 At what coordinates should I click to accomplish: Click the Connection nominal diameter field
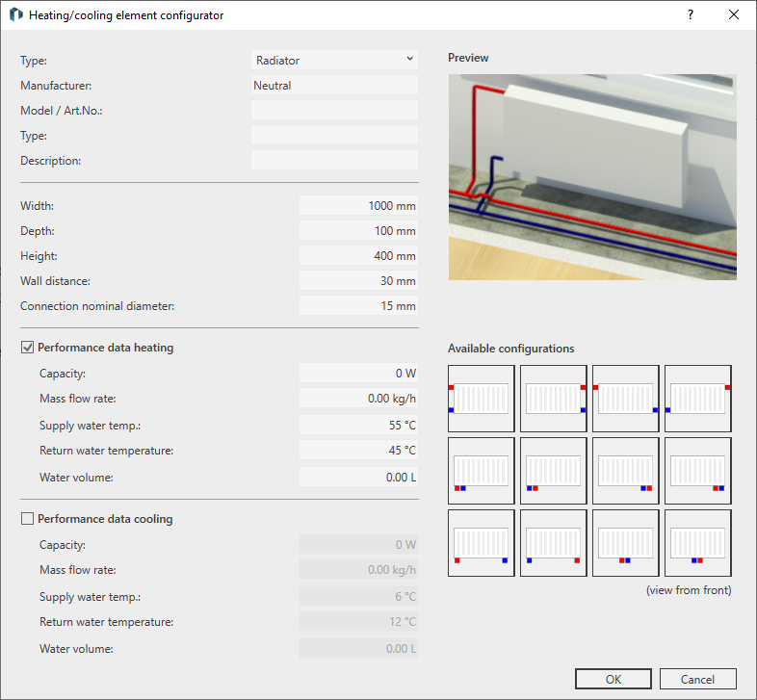click(358, 305)
